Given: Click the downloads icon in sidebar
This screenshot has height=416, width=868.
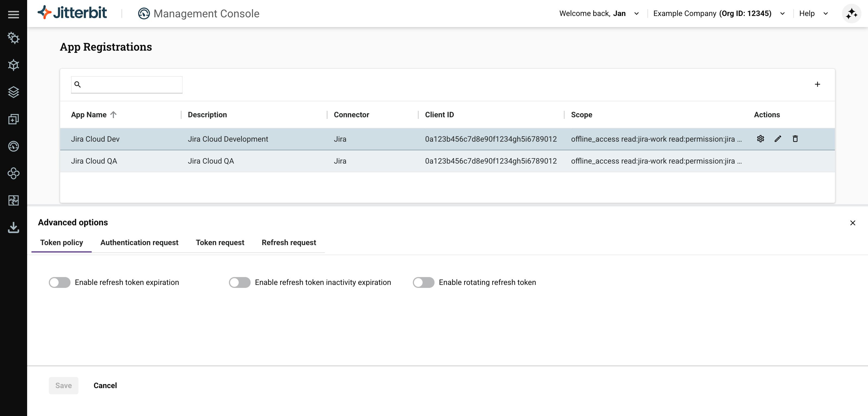Looking at the screenshot, I should 14,227.
